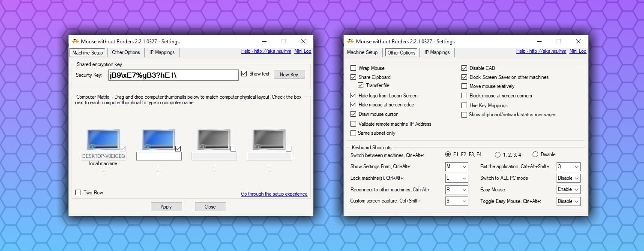Screen dimensions: 644x251
Task: Open the Show Settings Form key dropdown
Action: point(457,166)
